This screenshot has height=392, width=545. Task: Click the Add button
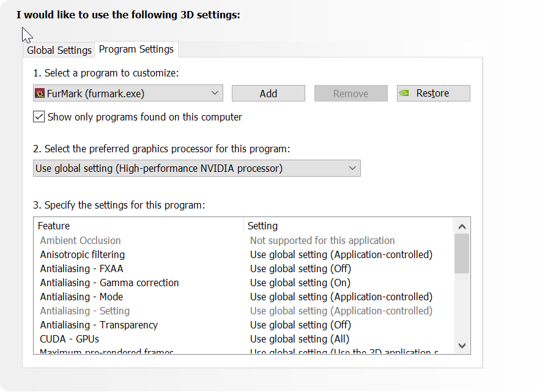pyautogui.click(x=269, y=93)
